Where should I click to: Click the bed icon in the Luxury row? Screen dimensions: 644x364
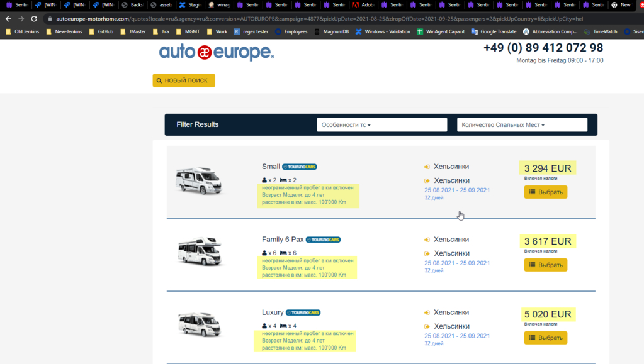283,326
